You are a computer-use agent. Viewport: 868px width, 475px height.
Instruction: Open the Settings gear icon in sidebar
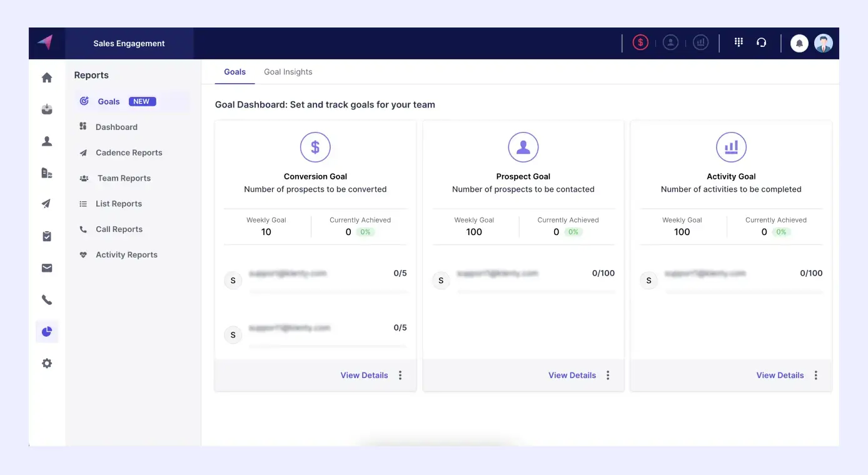pyautogui.click(x=47, y=363)
